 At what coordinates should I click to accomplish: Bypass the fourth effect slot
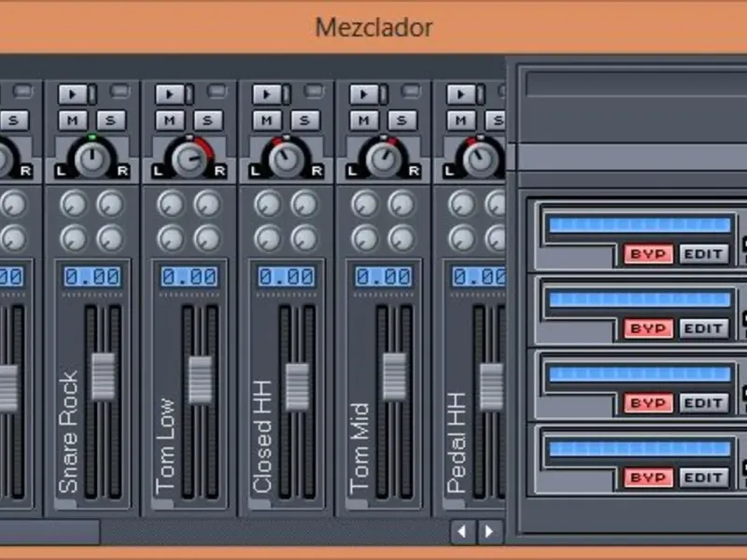click(x=648, y=478)
